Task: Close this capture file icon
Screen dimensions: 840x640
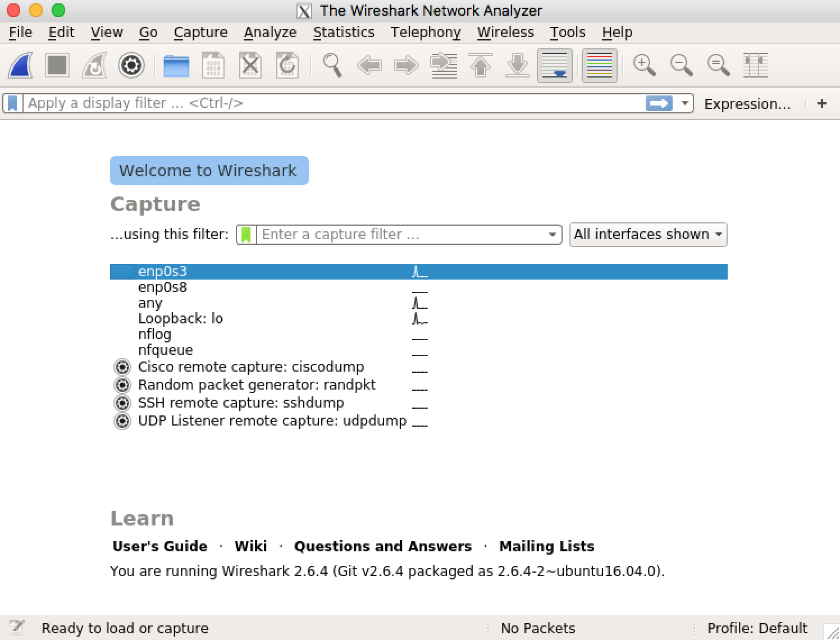Action: click(x=250, y=66)
